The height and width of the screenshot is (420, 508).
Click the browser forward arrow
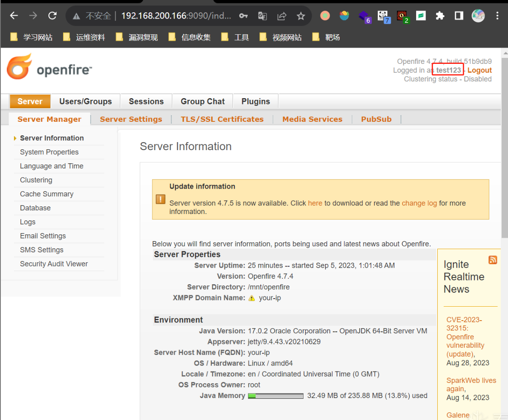click(x=33, y=16)
